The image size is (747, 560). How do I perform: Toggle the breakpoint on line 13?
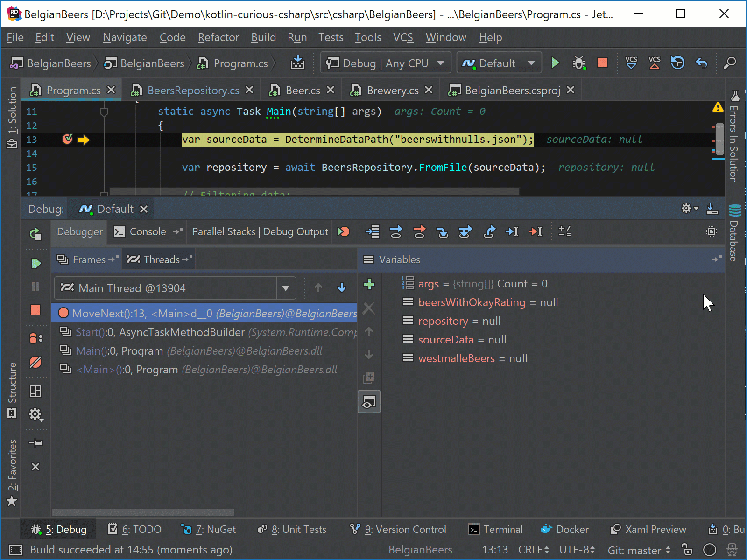coord(67,139)
